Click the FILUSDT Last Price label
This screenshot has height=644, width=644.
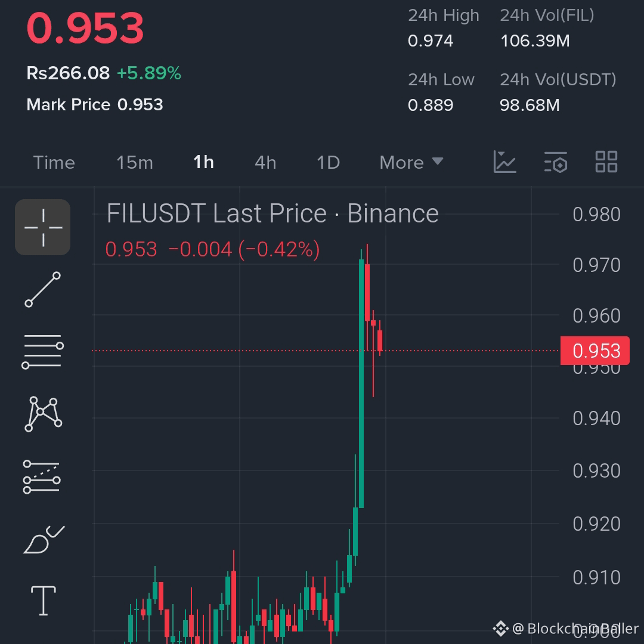[272, 213]
